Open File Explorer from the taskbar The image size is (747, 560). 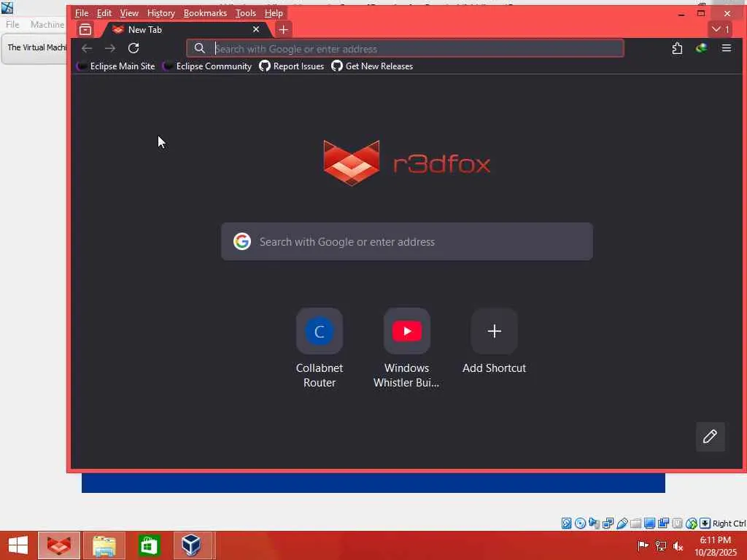[104, 545]
